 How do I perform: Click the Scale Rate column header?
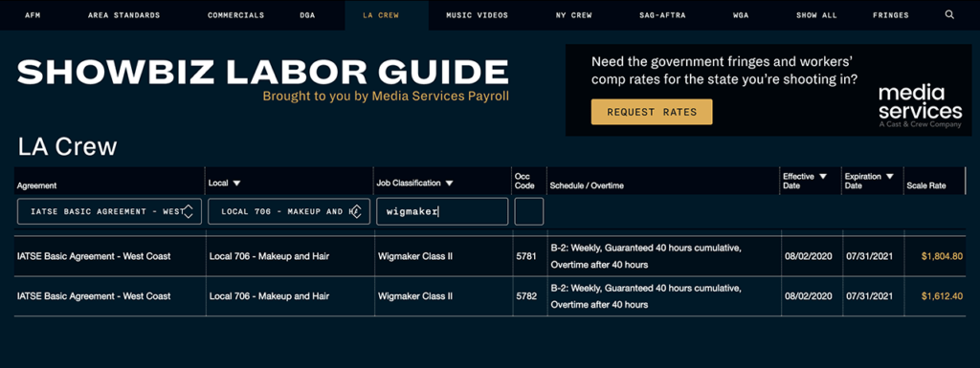(926, 185)
